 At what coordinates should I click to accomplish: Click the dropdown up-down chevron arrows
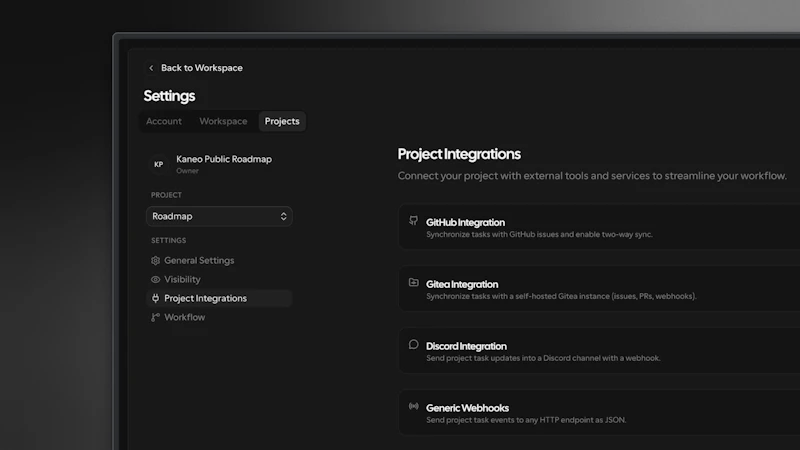click(x=283, y=216)
